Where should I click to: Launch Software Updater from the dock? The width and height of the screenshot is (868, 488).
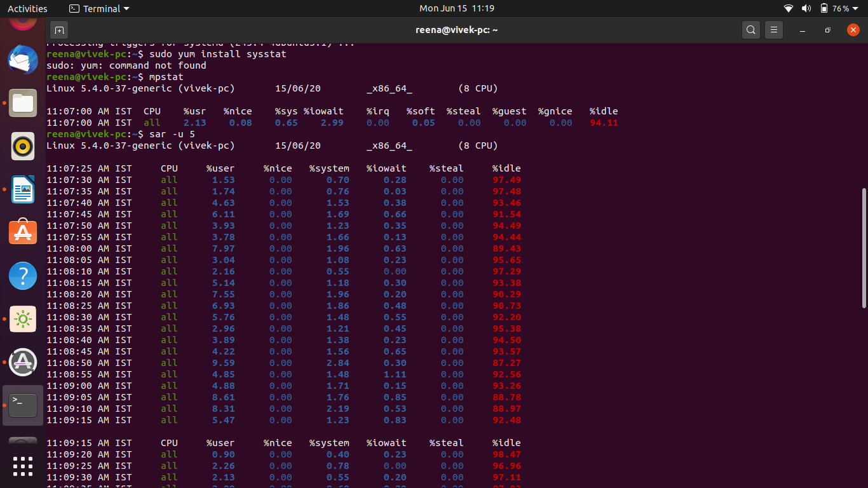[22, 362]
